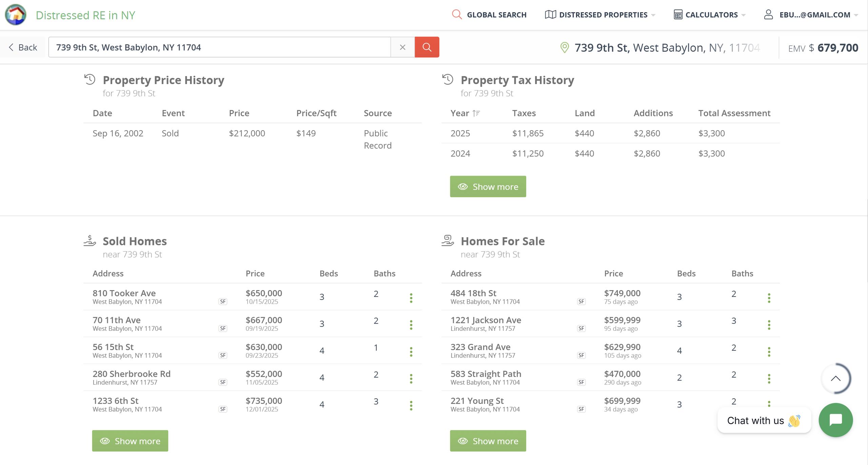Open options menu for 1233 6th St

pyautogui.click(x=411, y=405)
